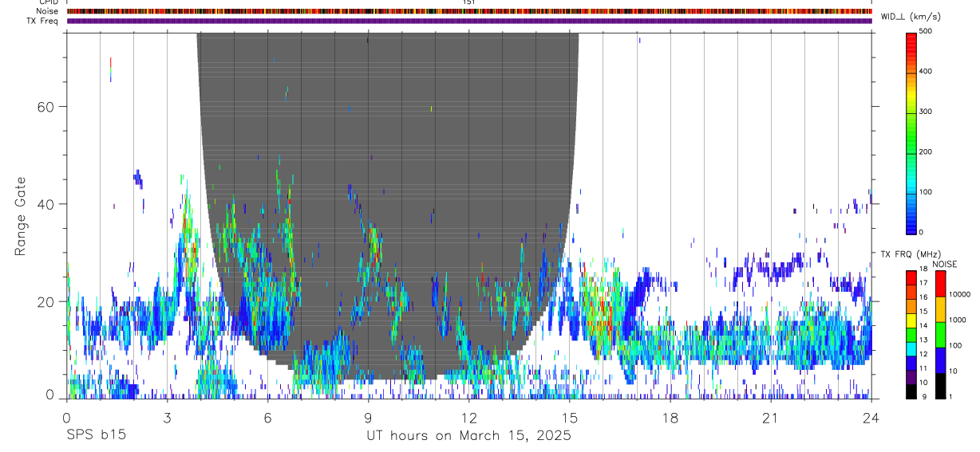
Task: Click the 'UT hours on March 15, 2025' label
Action: pos(468,436)
